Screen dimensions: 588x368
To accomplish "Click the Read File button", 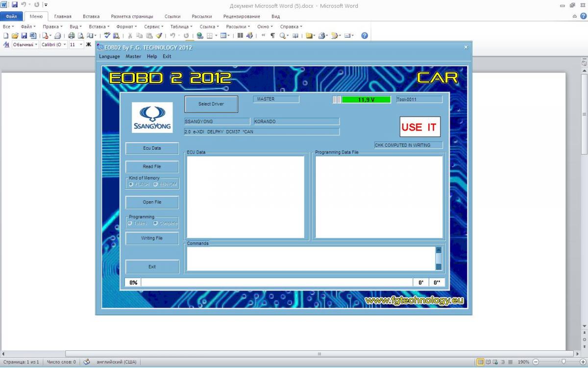I will tap(152, 167).
